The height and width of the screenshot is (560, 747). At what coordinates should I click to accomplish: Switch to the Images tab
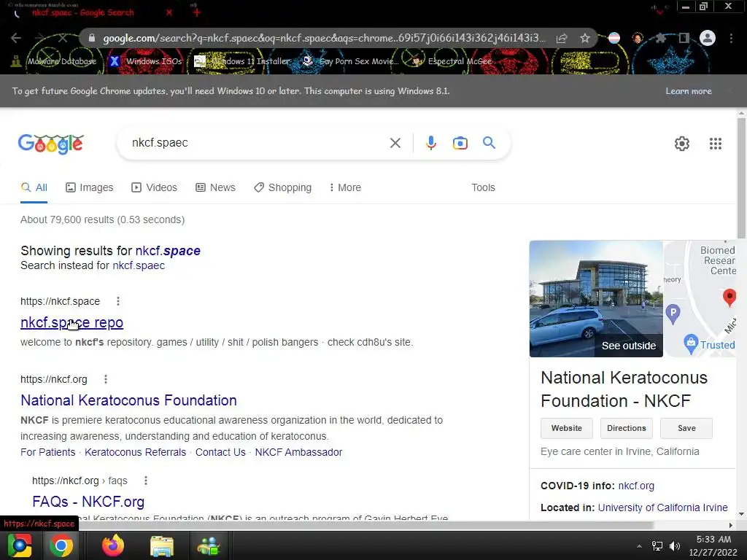click(x=90, y=187)
